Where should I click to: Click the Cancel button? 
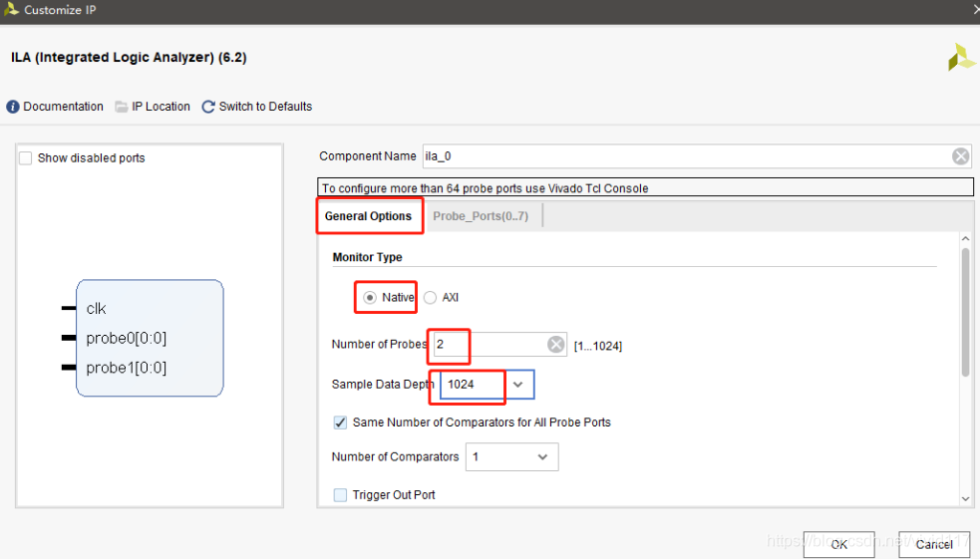coord(934,544)
